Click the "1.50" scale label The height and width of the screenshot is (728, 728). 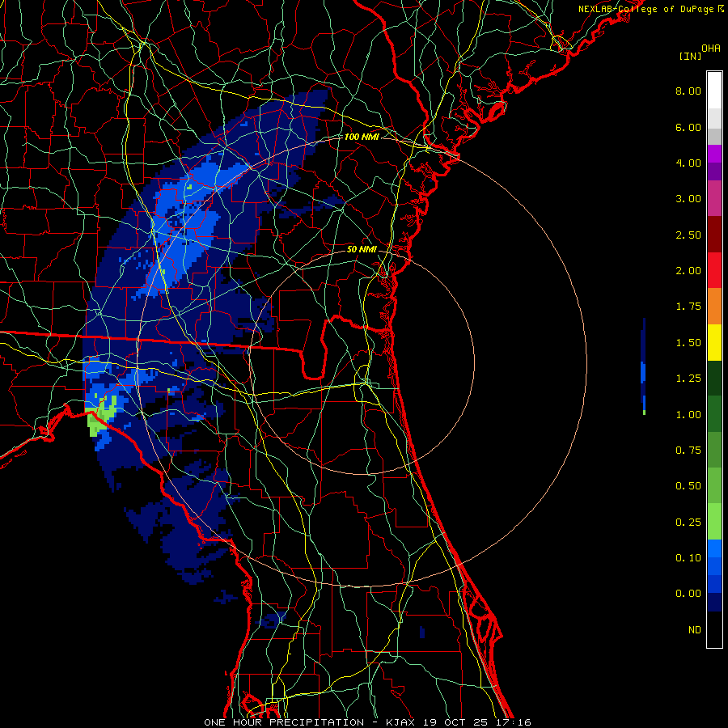(x=688, y=343)
